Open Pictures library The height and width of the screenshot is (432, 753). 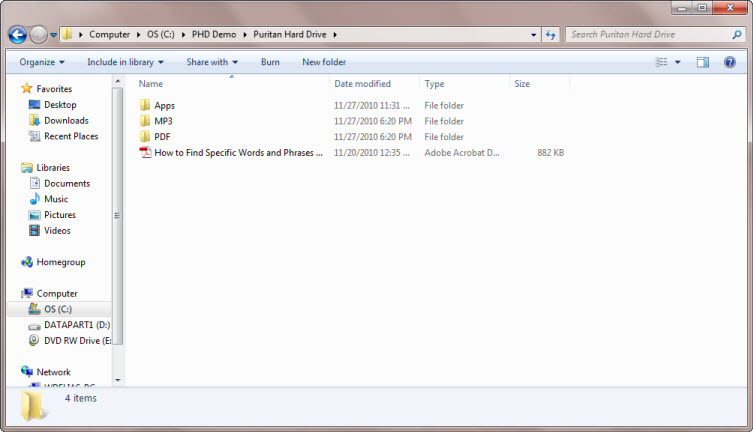point(60,215)
